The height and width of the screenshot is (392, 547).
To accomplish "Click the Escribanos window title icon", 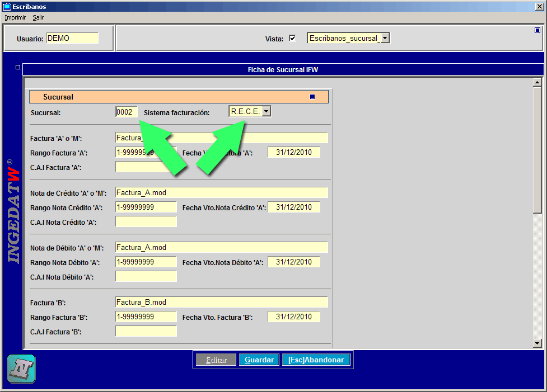I will coord(7,7).
